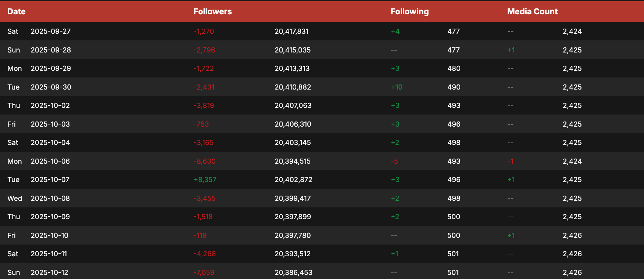This screenshot has width=644, height=279.
Task: Select the Media Count column header
Action: [532, 11]
